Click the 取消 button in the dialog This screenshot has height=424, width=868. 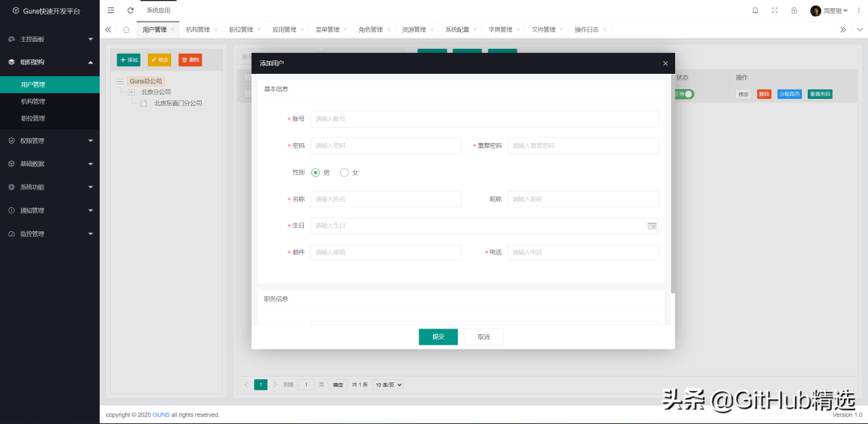pos(483,336)
